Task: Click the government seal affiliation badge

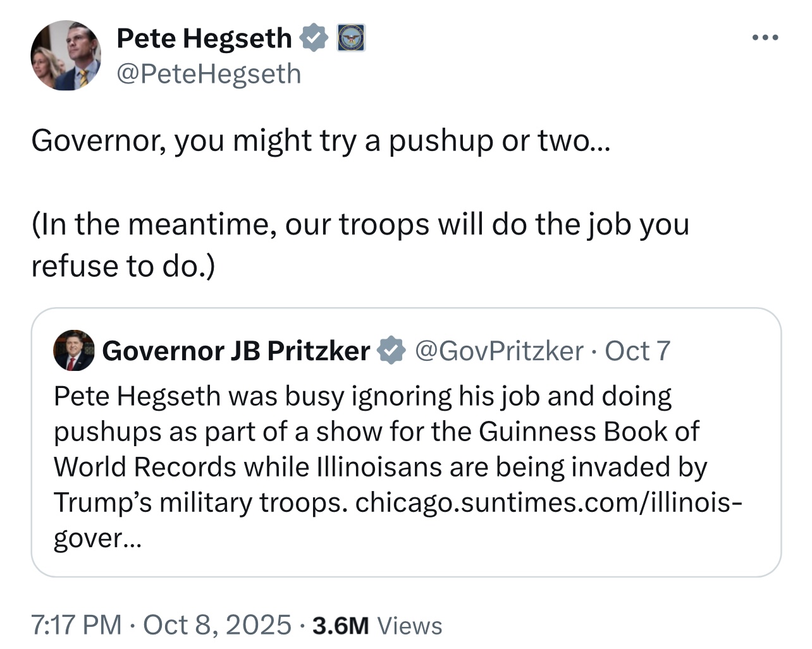Action: (350, 38)
